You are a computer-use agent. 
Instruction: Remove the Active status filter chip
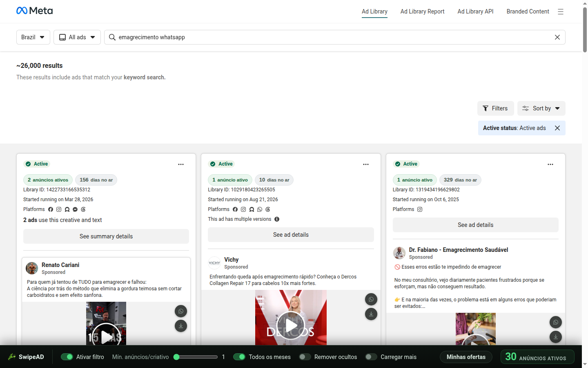coord(557,128)
